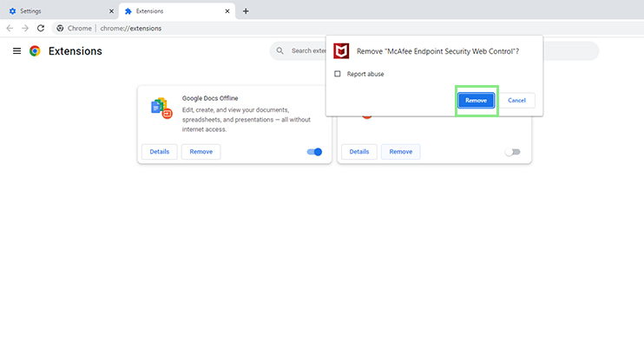Screen dimensions: 644x362
Task: Open Details of the McAfee extension card
Action: (x=359, y=152)
